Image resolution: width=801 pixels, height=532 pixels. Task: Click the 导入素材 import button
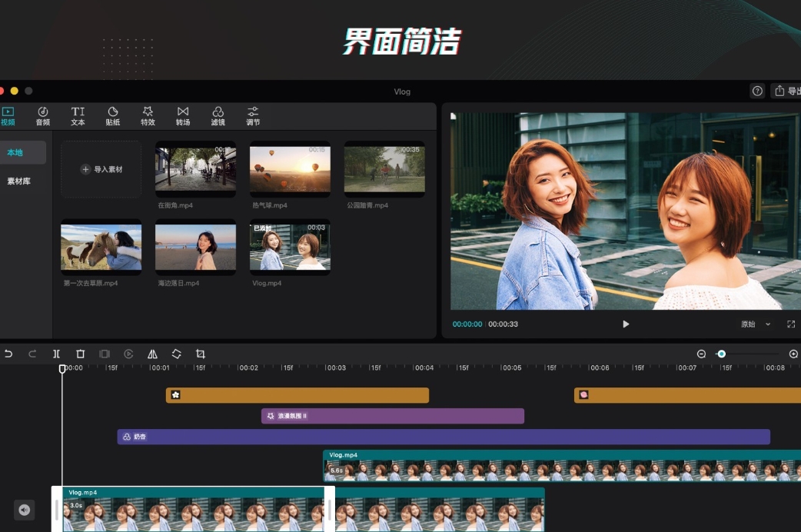pyautogui.click(x=101, y=169)
